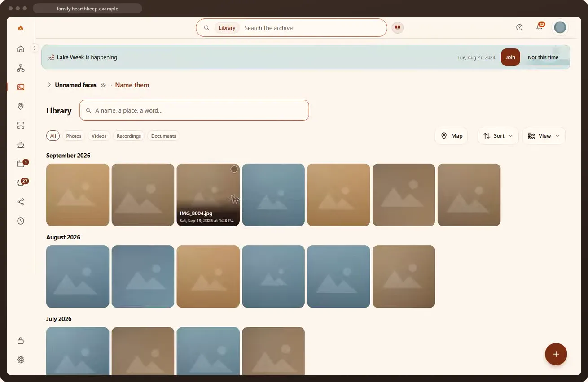Switch to the Videos filter

click(x=99, y=136)
